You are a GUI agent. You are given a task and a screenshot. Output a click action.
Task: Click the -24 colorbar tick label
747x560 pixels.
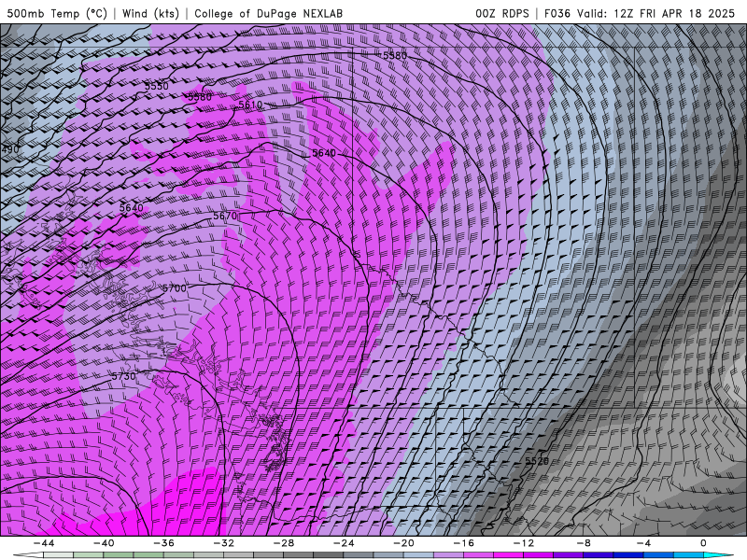[344, 543]
